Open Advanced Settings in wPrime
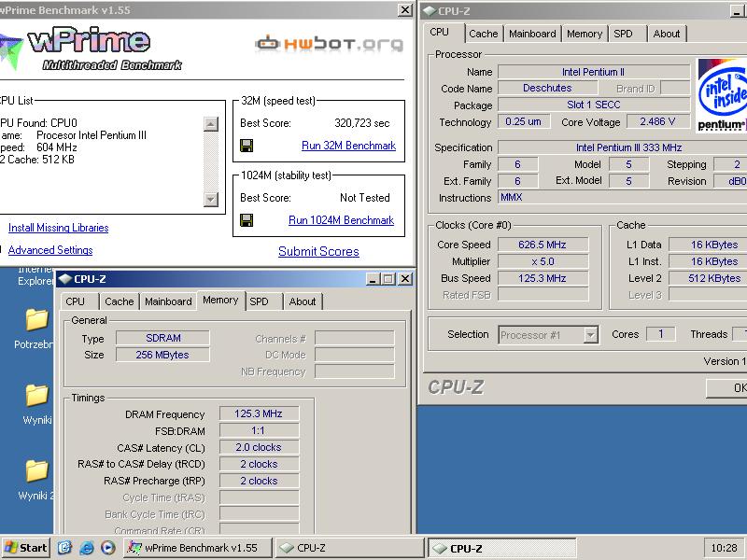The height and width of the screenshot is (560, 747). [x=50, y=250]
